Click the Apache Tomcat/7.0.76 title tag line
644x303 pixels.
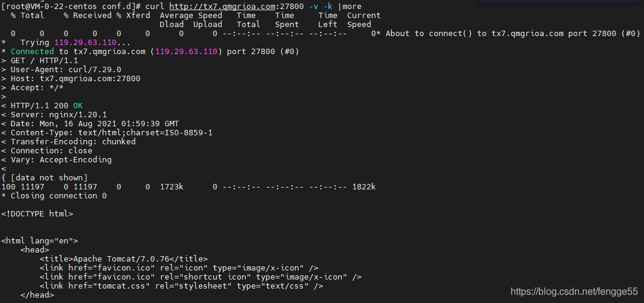pos(124,259)
